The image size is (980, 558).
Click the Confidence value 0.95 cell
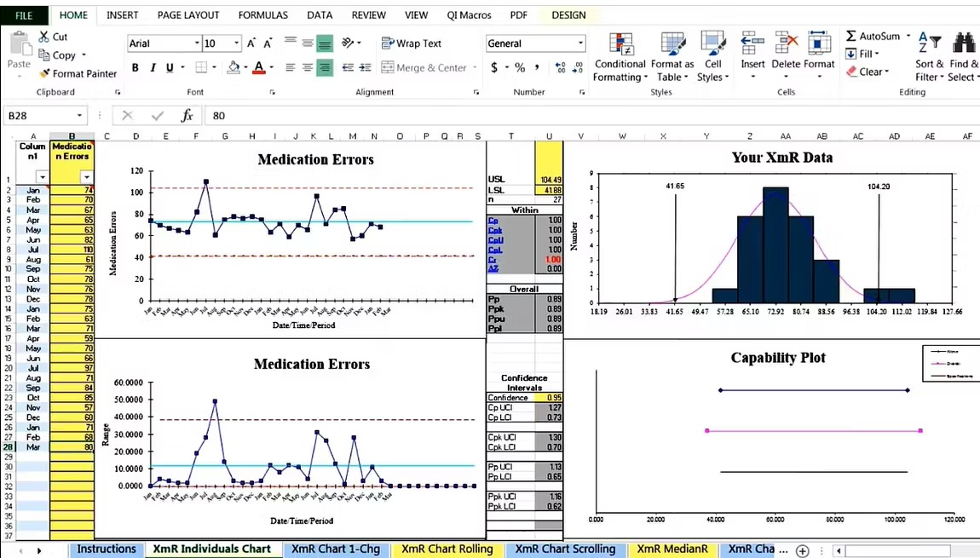tap(549, 397)
